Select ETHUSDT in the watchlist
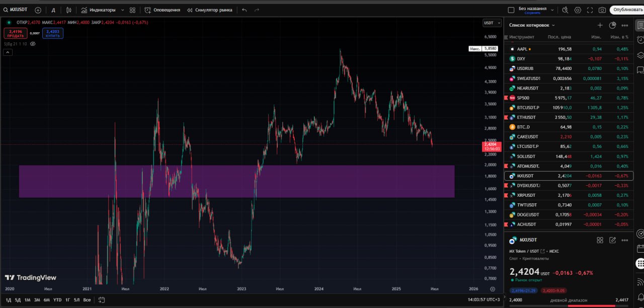Image resolution: width=644 pixels, height=308 pixels. [569, 117]
